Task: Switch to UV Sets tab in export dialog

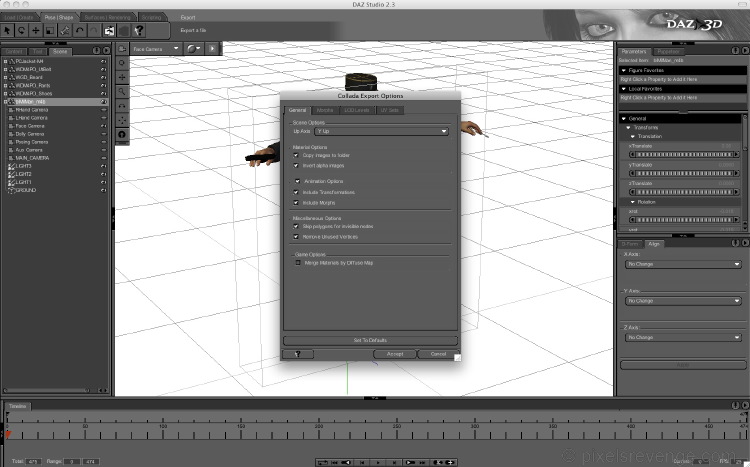Action: click(390, 110)
